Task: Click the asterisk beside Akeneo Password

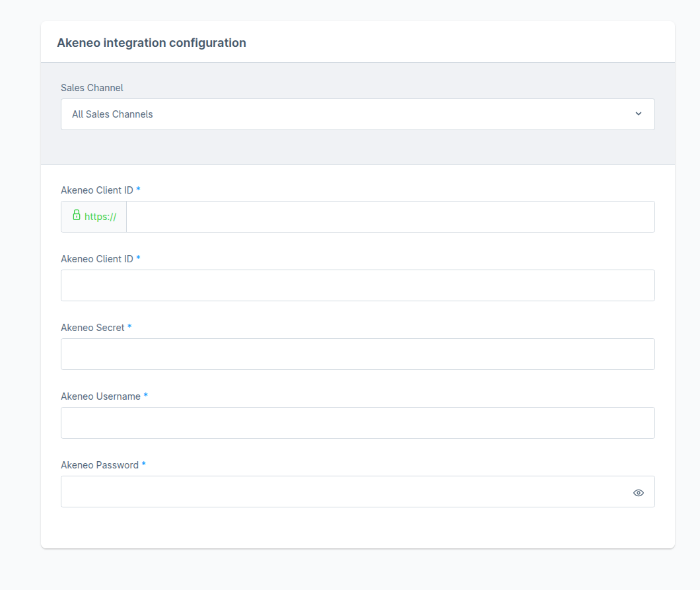Action: 143,464
